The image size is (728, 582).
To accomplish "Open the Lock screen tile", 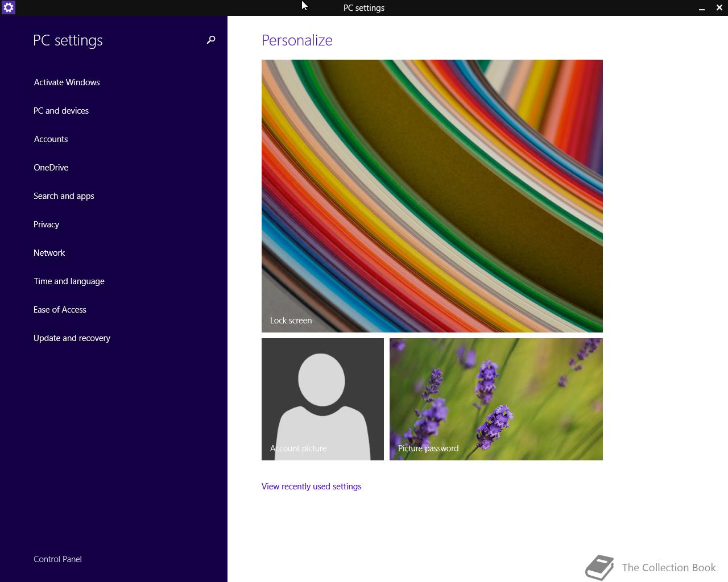I will pyautogui.click(x=432, y=196).
